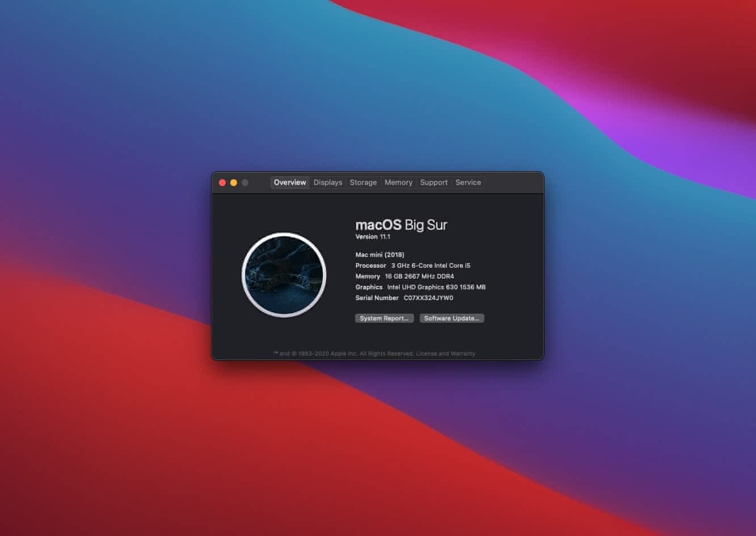
Task: Click the macOS Big Sur circular logo
Action: point(284,275)
